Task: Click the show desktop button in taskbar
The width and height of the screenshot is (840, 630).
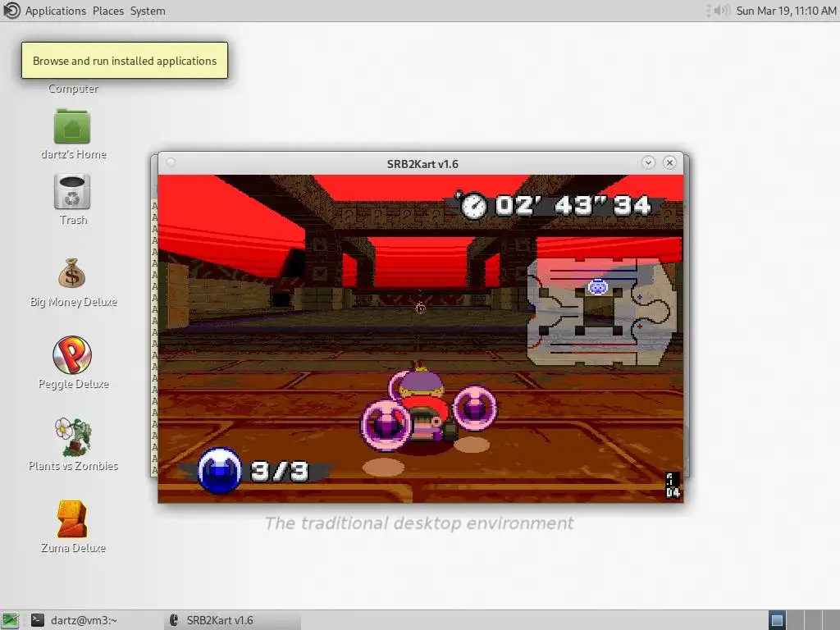Action: [x=10, y=620]
